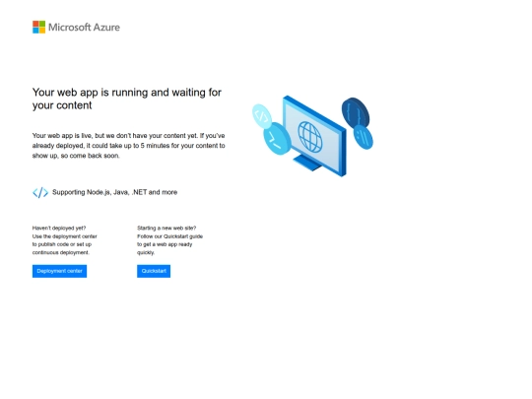Click the 'Starting a new web site?' text
The width and height of the screenshot is (532, 399).
[166, 228]
